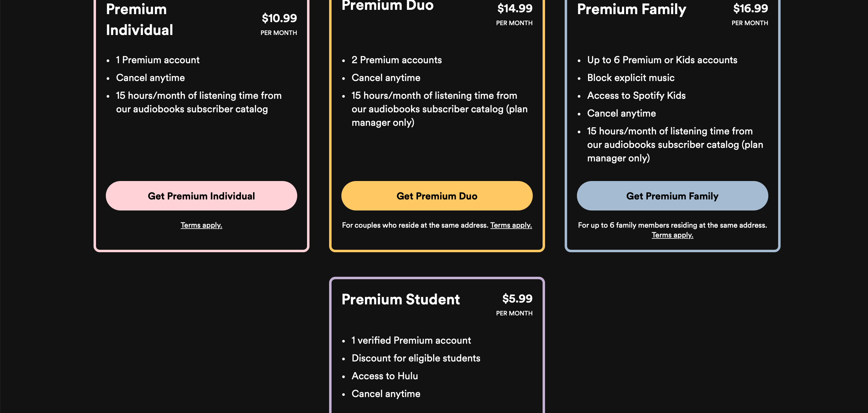
Task: Click Block explicit music feature text
Action: [630, 78]
